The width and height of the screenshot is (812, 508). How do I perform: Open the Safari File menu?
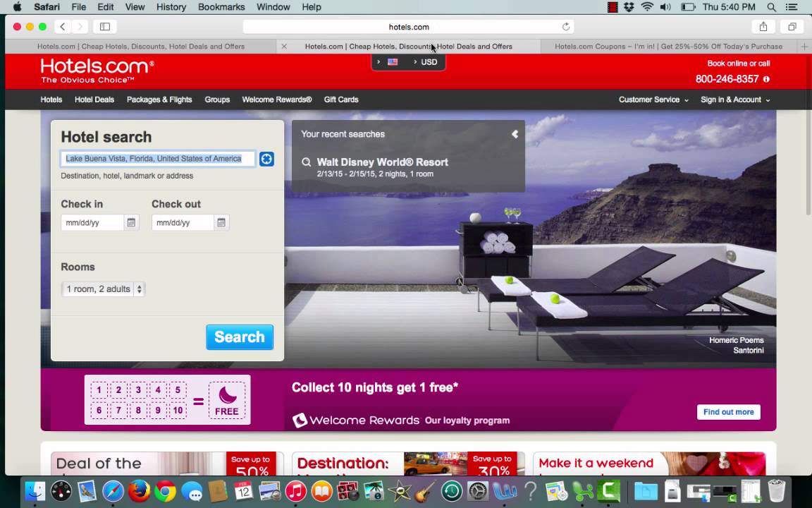coord(79,7)
